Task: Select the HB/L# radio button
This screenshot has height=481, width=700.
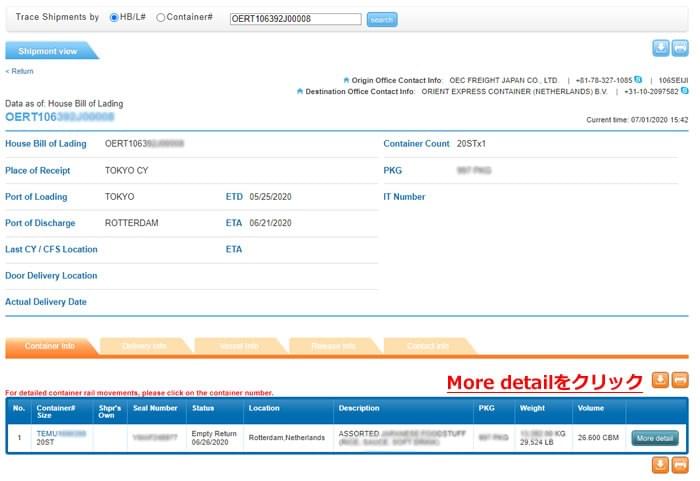Action: (114, 18)
